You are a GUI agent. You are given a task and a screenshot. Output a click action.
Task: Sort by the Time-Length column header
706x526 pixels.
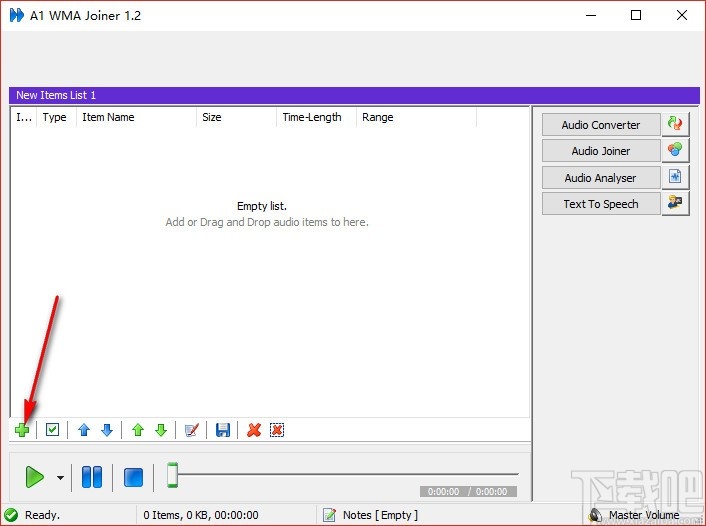316,117
